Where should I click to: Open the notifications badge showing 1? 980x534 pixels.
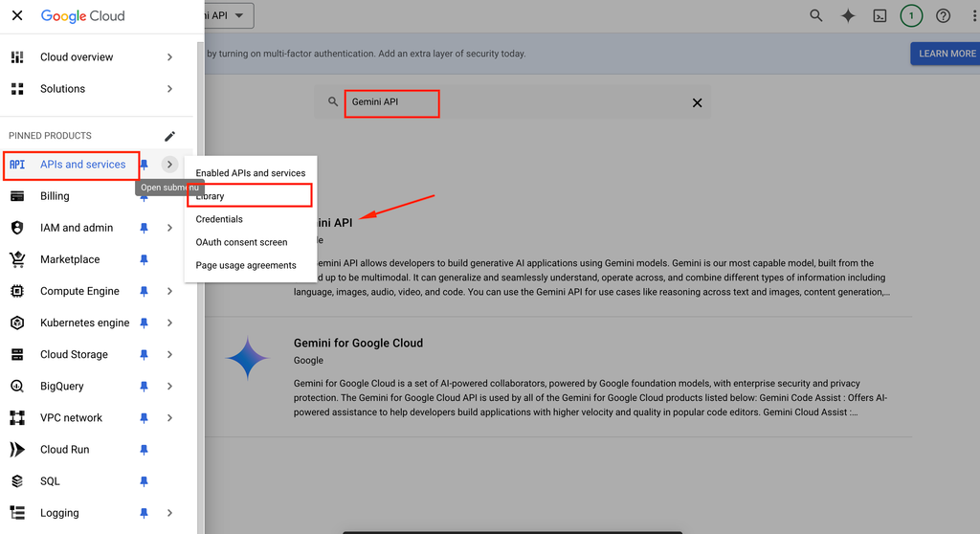(911, 15)
